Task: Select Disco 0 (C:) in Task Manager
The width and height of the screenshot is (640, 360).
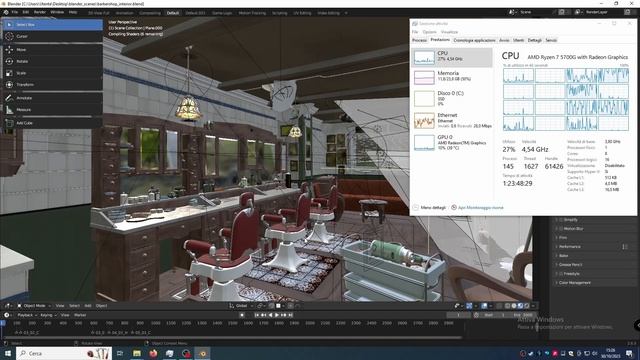Action: pyautogui.click(x=452, y=98)
